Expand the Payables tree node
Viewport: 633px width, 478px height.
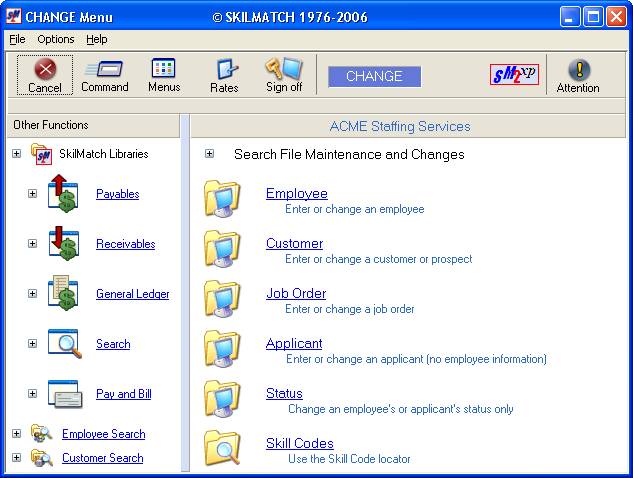tap(33, 193)
